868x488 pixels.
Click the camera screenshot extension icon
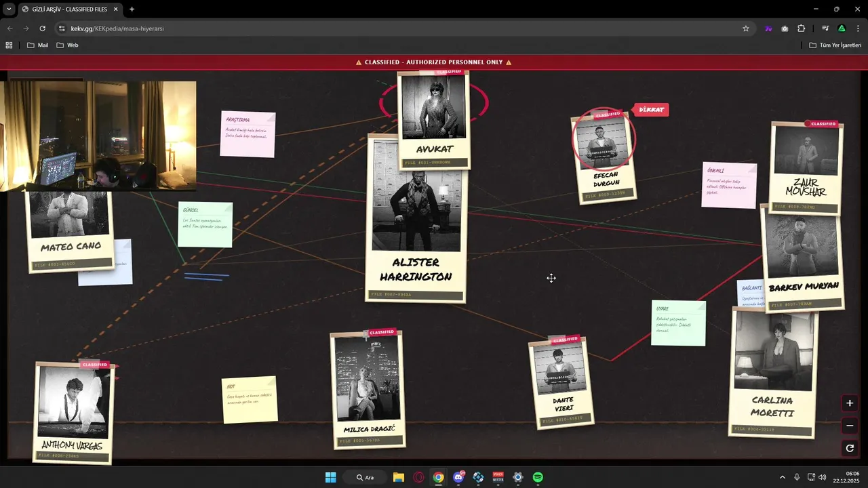click(x=785, y=28)
